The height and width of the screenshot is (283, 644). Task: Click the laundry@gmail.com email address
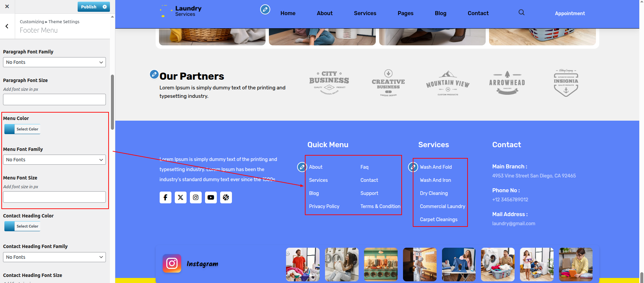click(514, 224)
